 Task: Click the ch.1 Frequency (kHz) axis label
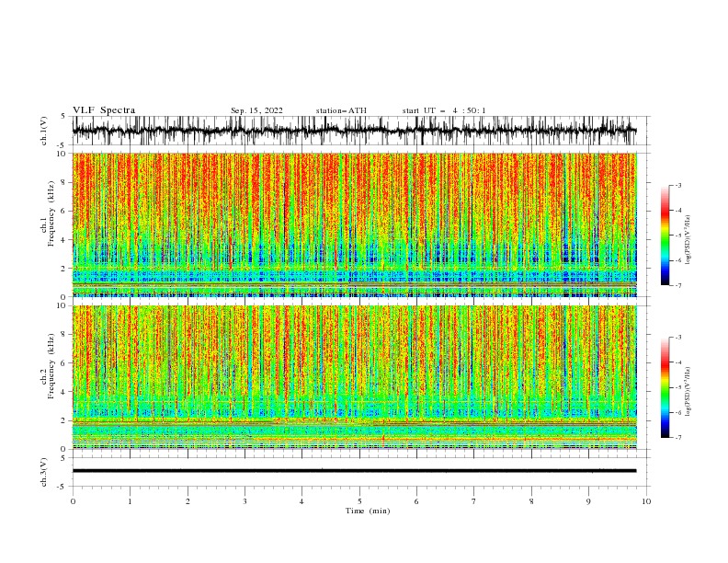click(48, 213)
